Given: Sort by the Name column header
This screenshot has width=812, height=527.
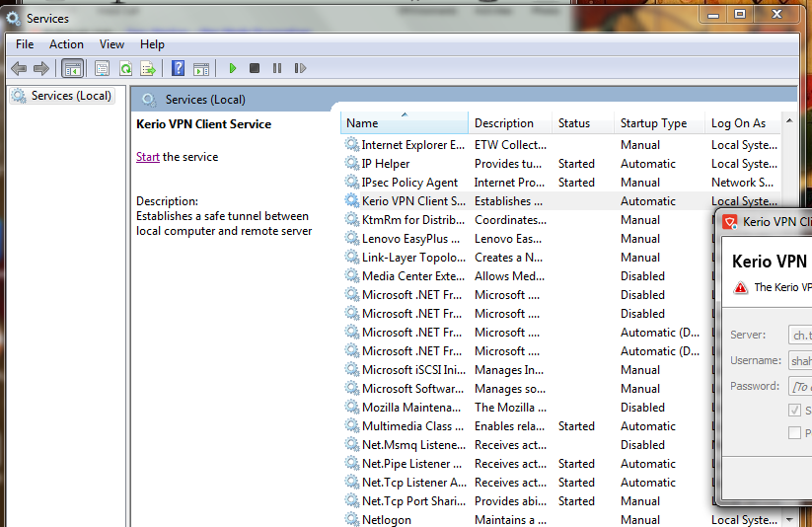Looking at the screenshot, I should pos(405,123).
